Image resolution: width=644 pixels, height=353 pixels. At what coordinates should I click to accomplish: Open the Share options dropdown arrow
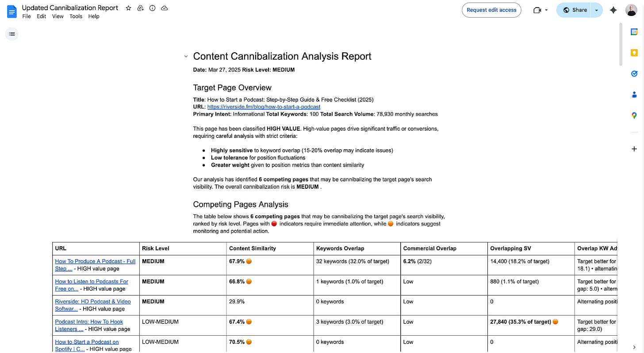click(x=597, y=10)
